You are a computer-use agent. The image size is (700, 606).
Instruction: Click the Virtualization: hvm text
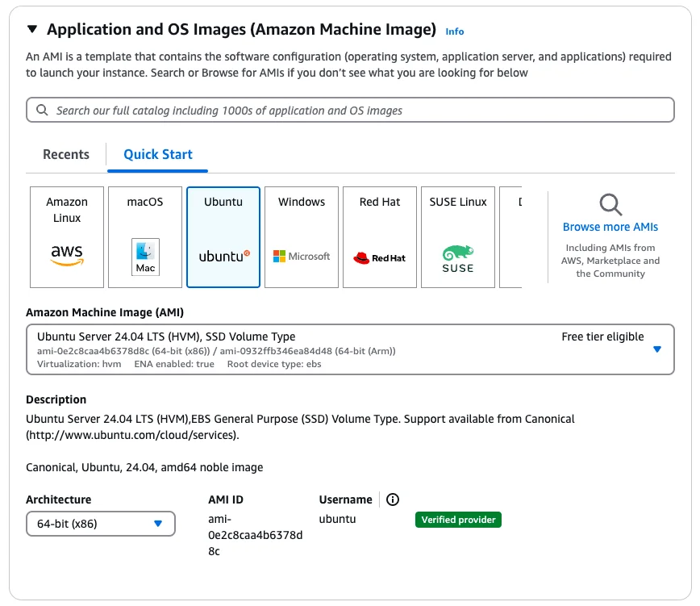pos(79,364)
